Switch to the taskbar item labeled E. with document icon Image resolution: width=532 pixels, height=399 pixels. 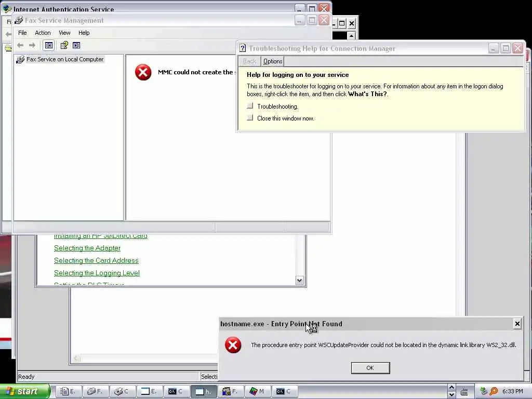68,392
